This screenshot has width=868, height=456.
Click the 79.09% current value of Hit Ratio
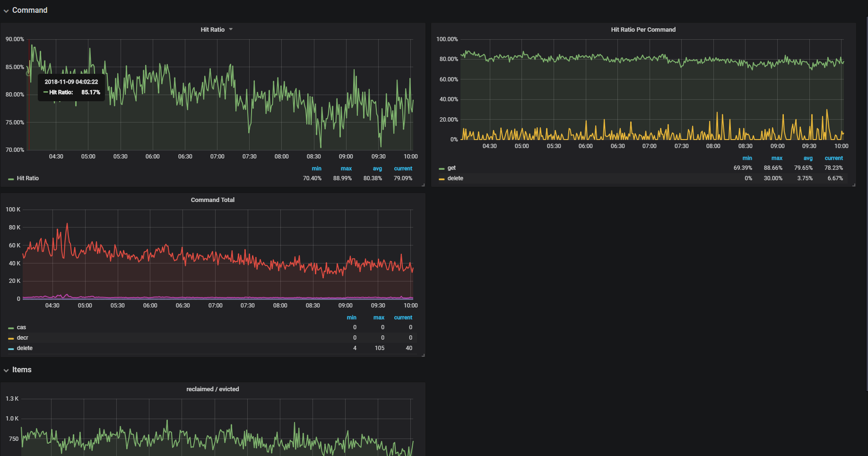coord(403,178)
